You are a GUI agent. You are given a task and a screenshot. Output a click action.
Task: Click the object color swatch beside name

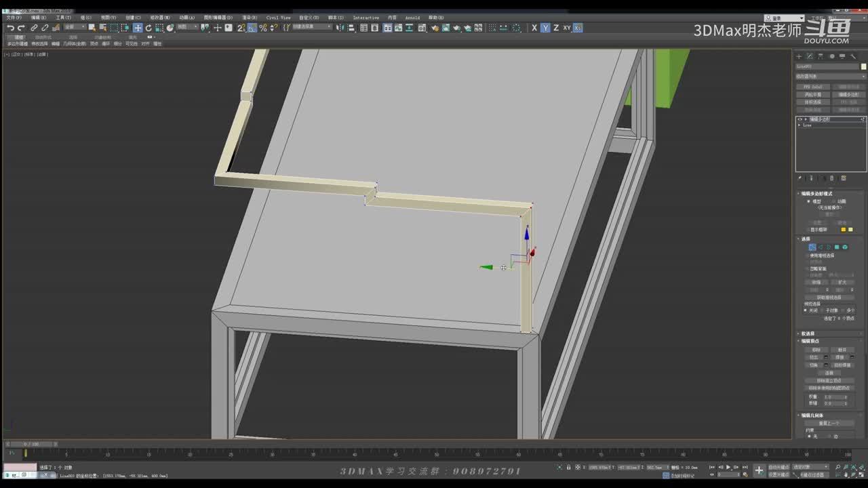point(863,66)
